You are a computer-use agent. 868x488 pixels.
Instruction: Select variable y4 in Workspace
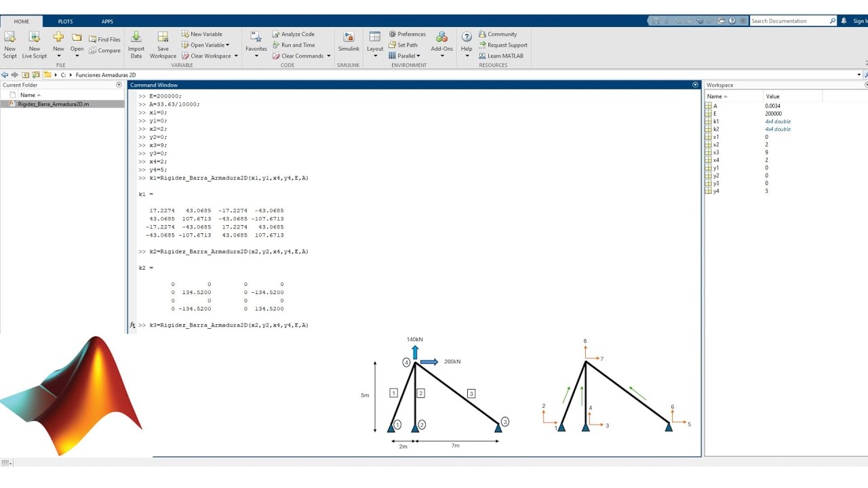click(x=716, y=191)
